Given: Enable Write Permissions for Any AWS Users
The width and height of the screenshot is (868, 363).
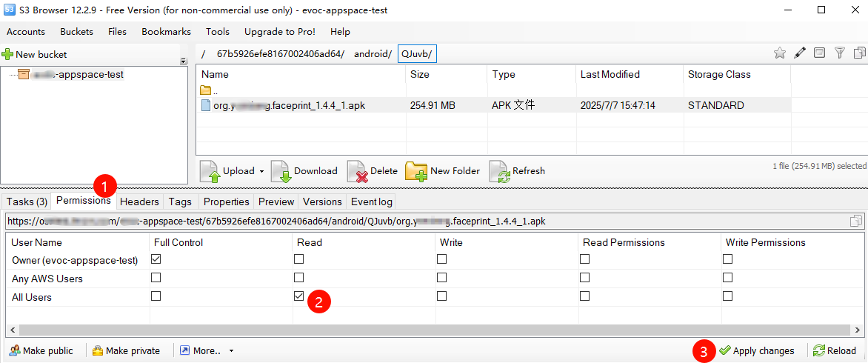Looking at the screenshot, I should [x=727, y=277].
